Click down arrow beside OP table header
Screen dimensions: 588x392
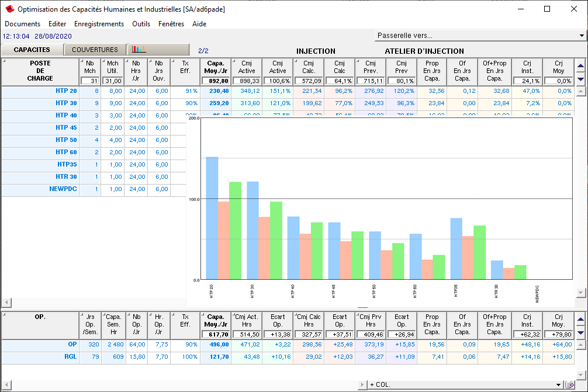[580, 332]
